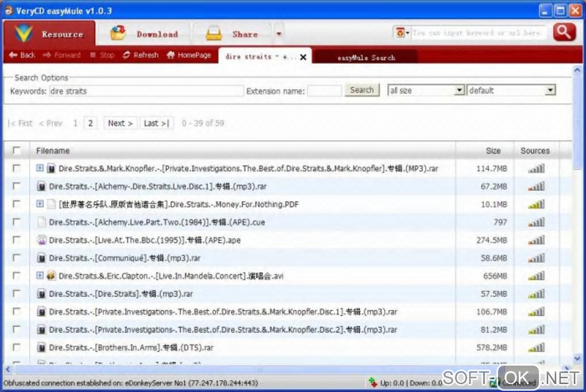Check the Live.At.The.Bbc ape row
586x392 pixels.
(x=17, y=240)
